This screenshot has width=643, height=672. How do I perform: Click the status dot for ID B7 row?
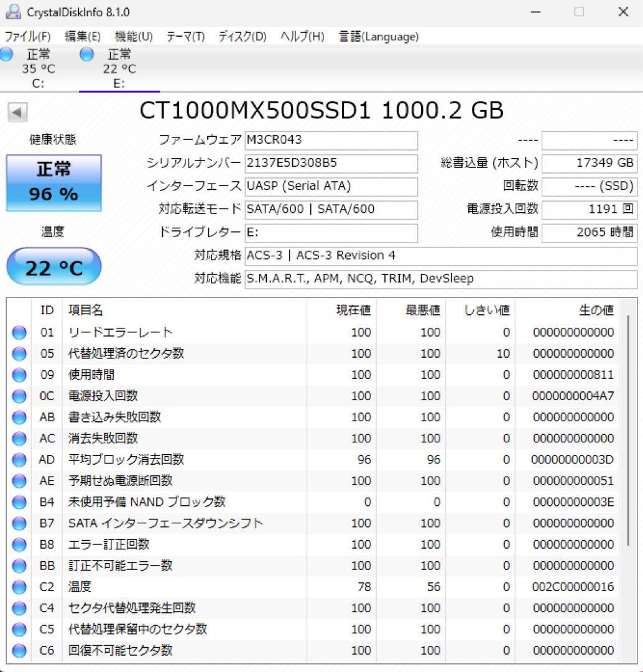(19, 523)
